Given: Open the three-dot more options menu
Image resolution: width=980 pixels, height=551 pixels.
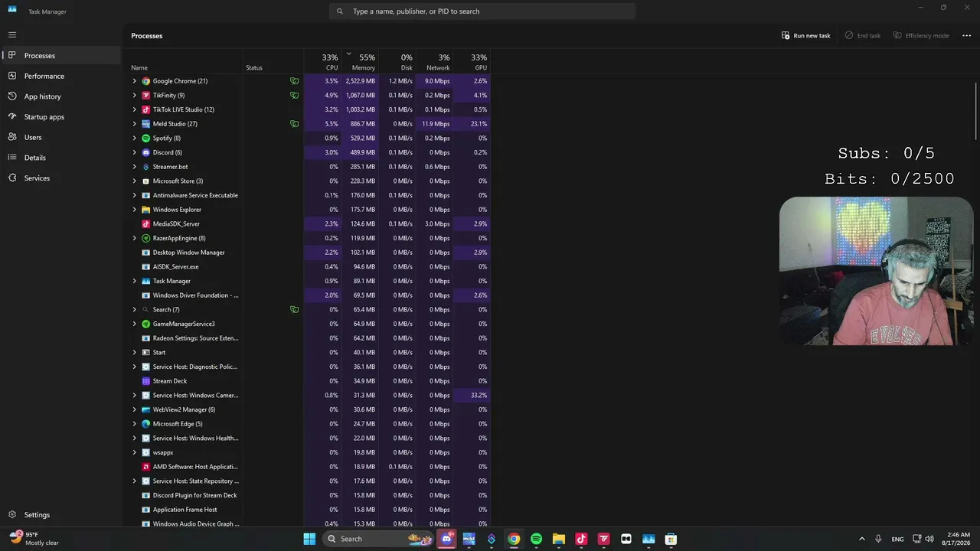Looking at the screenshot, I should pos(966,36).
